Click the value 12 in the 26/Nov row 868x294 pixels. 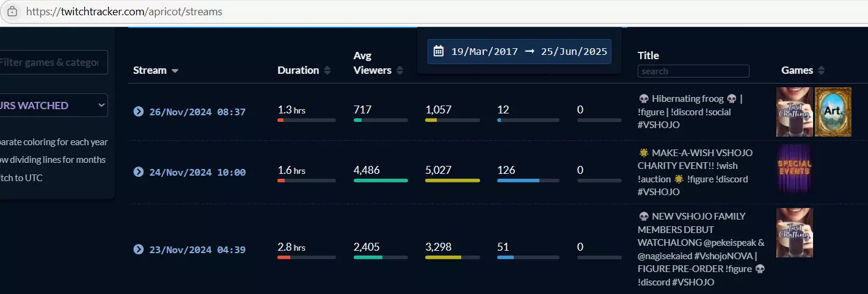click(503, 110)
